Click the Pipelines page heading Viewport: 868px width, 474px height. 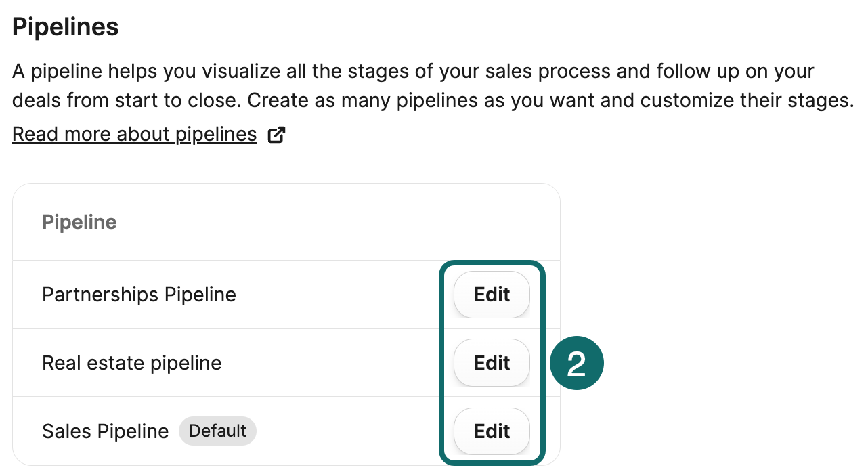tap(65, 26)
